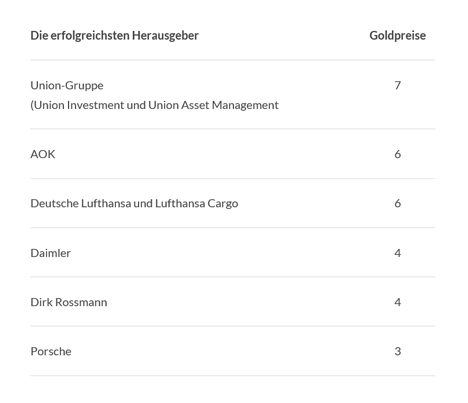The height and width of the screenshot is (403, 468).
Task: Select the Dirk Rossmann row label
Action: click(x=69, y=302)
